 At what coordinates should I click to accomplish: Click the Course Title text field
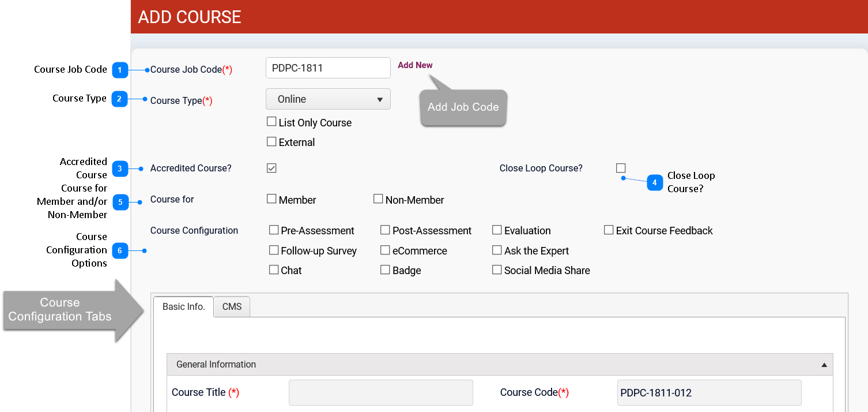pyautogui.click(x=380, y=392)
